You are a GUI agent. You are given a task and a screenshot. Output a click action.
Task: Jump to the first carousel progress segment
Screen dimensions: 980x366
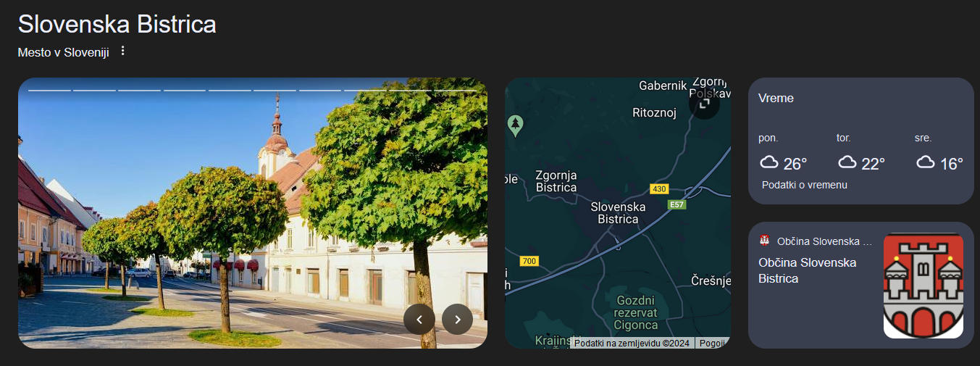coord(49,90)
